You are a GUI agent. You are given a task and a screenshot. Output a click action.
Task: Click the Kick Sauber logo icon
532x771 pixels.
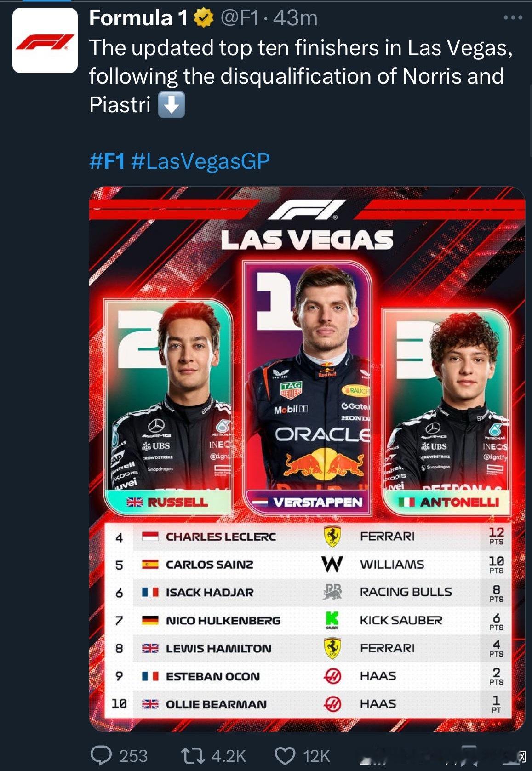(332, 620)
